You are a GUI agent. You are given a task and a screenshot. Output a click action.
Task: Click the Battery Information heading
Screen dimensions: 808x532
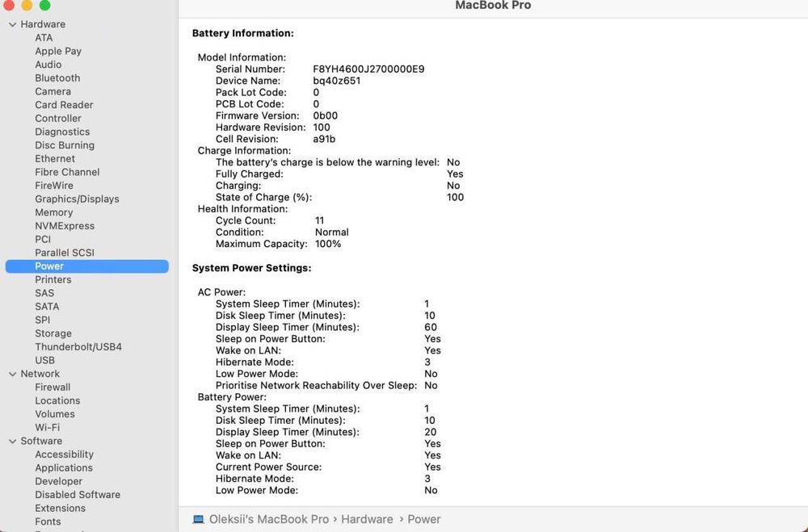click(x=242, y=33)
